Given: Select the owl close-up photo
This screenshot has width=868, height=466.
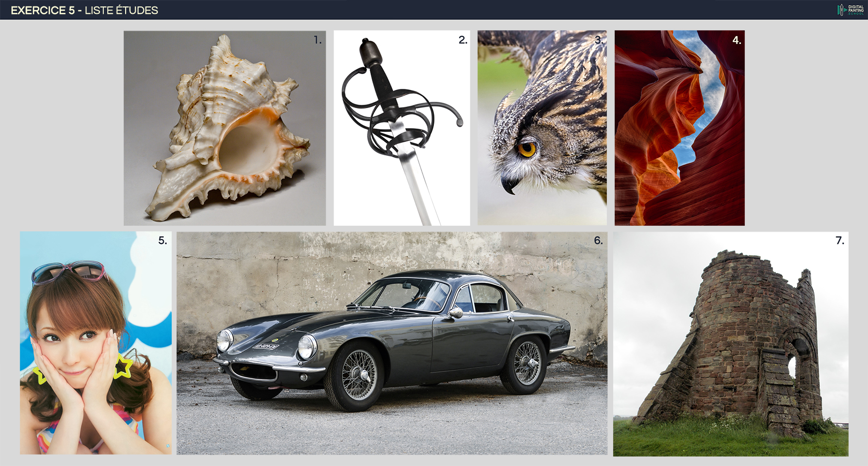Looking at the screenshot, I should (542, 128).
